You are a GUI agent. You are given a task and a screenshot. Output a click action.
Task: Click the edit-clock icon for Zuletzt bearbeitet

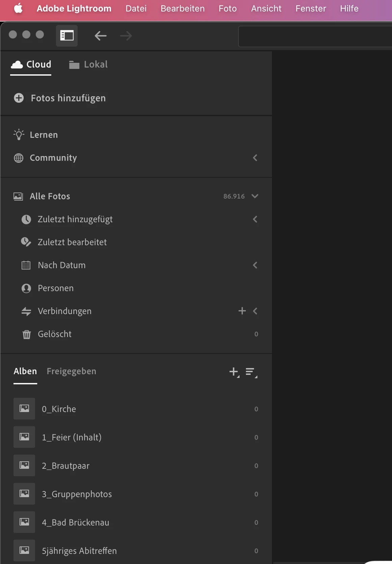coord(26,242)
